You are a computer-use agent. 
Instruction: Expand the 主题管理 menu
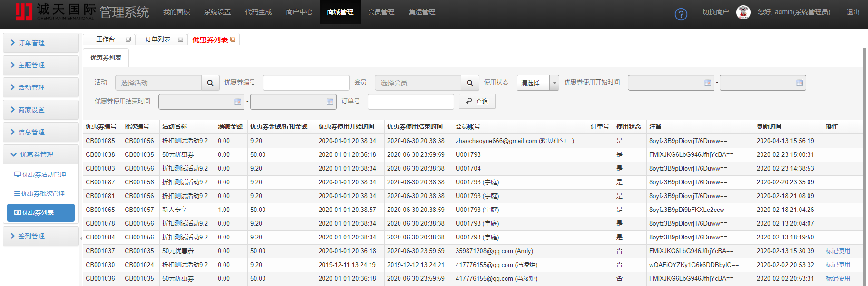point(41,65)
